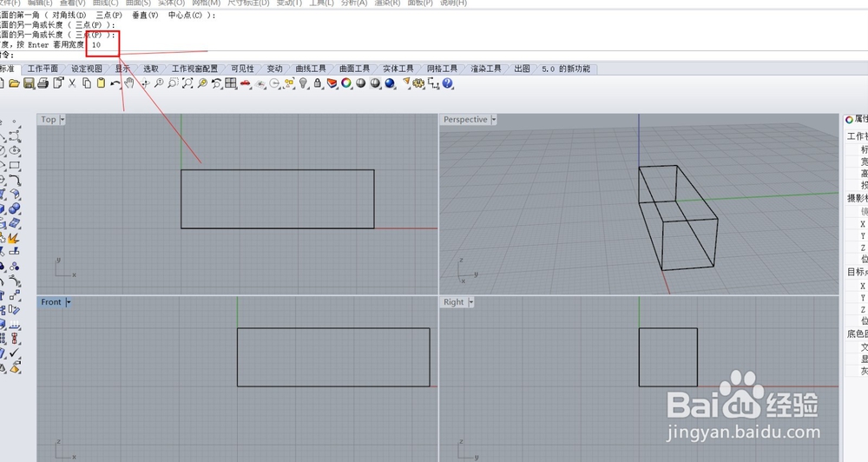
Task: Switch to the 曲线工具 toolbar tab
Action: pos(311,69)
